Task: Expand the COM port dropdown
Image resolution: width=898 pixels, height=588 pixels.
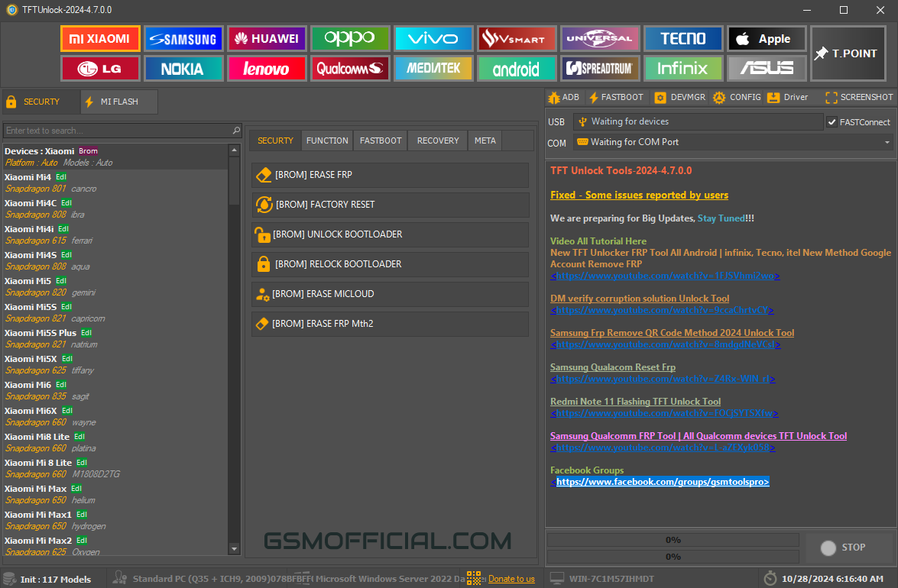Action: tap(887, 142)
